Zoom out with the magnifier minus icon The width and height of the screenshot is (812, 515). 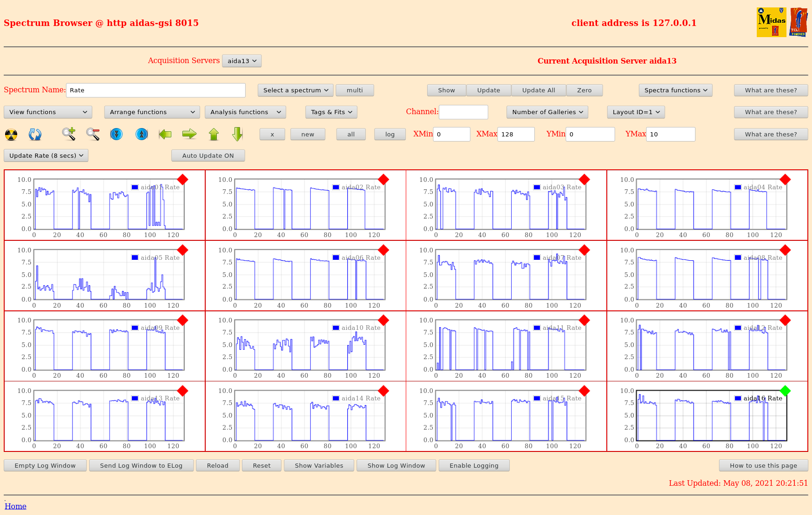[93, 134]
